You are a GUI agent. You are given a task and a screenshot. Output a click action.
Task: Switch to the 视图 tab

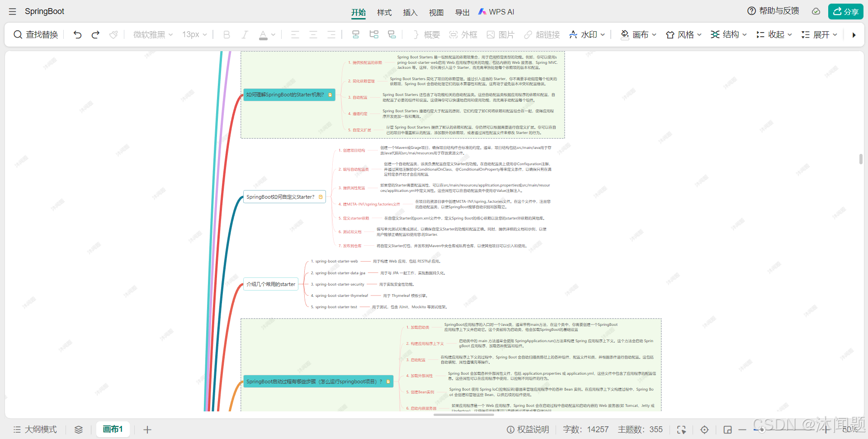pyautogui.click(x=436, y=12)
